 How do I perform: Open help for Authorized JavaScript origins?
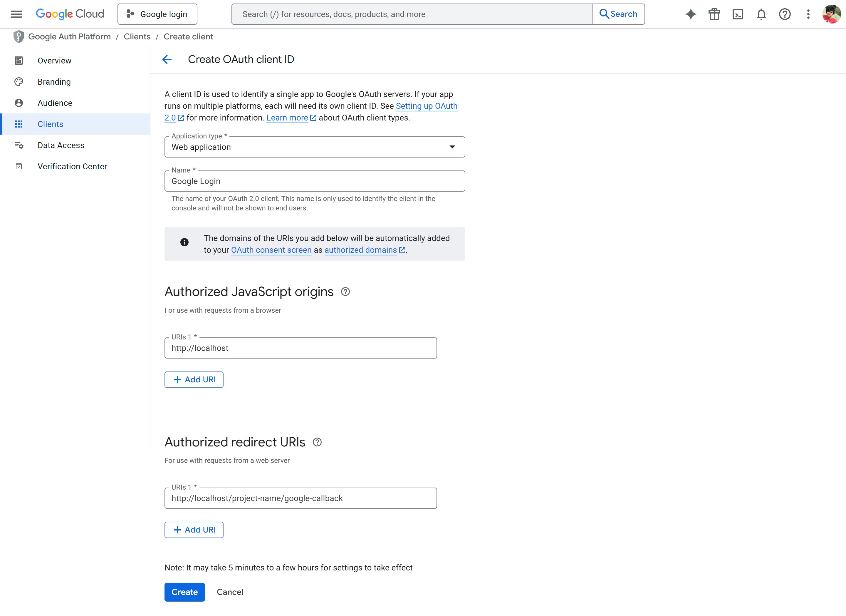pyautogui.click(x=345, y=292)
